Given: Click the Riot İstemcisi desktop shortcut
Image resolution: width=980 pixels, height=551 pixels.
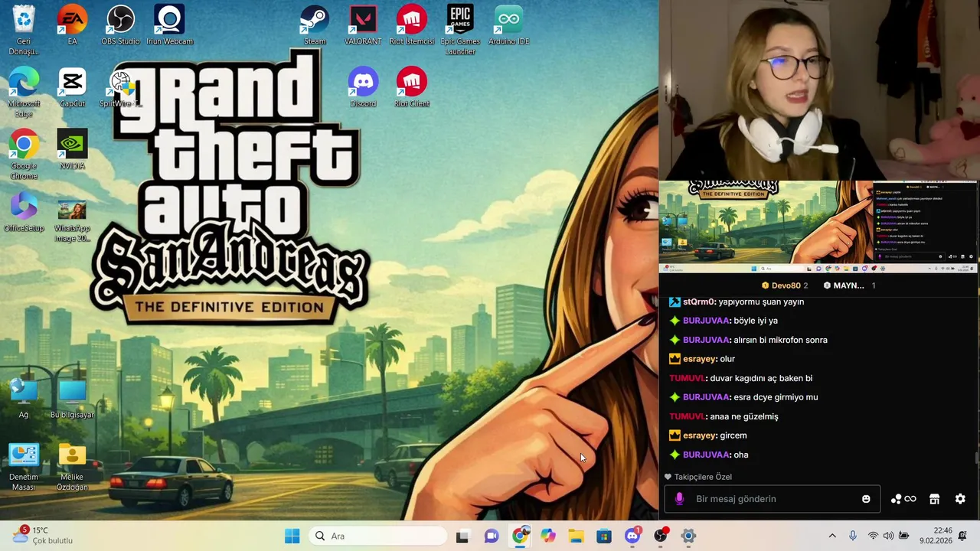Looking at the screenshot, I should (412, 24).
